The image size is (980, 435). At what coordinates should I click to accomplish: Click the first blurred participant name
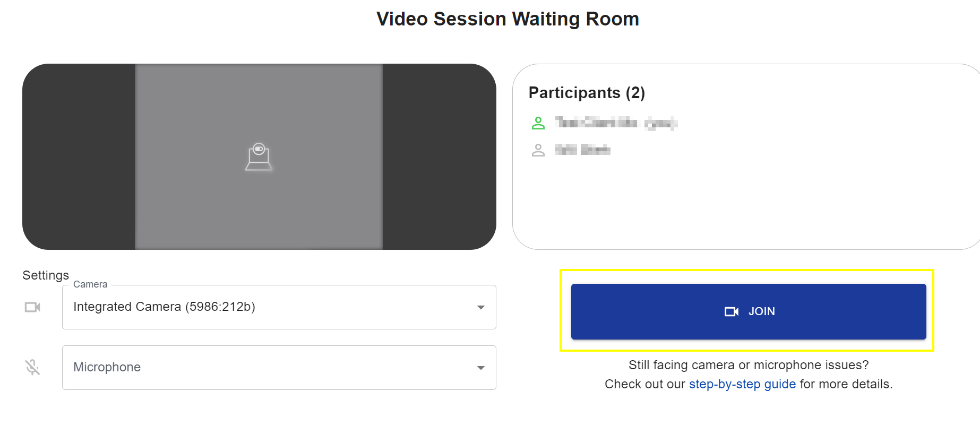[x=616, y=123]
